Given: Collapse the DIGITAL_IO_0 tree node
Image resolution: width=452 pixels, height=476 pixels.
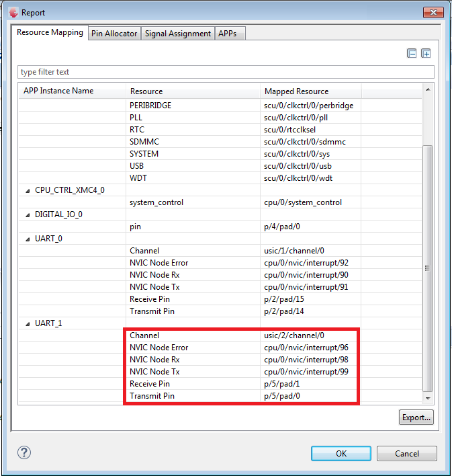Looking at the screenshot, I should pos(28,215).
